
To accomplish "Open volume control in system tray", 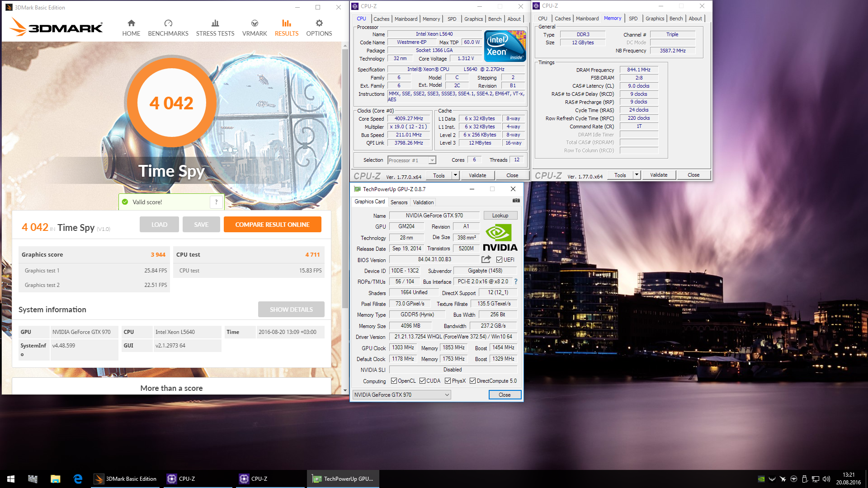I will coord(826,479).
